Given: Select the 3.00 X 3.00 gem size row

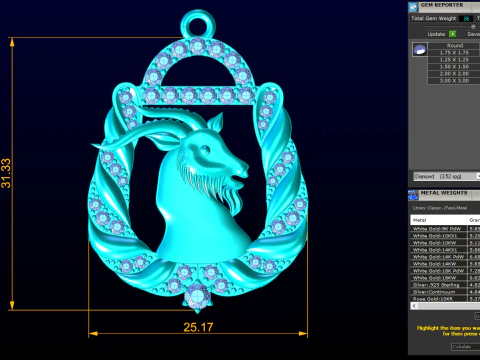Looking at the screenshot, I should click(x=454, y=81).
